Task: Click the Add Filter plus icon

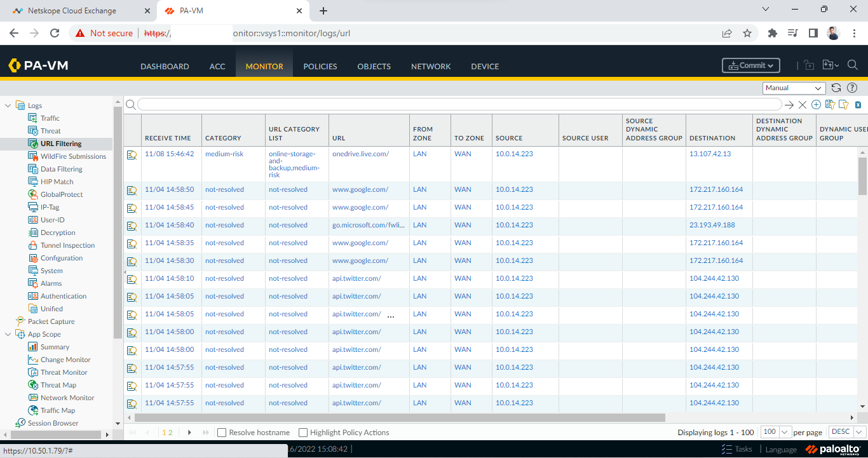Action: coord(816,105)
